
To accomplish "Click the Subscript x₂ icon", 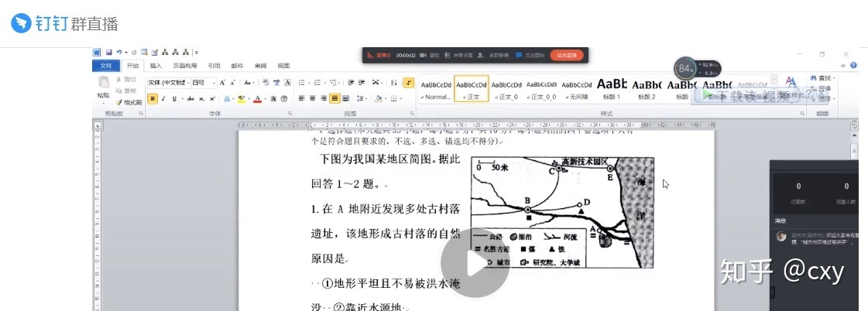I will [201, 99].
